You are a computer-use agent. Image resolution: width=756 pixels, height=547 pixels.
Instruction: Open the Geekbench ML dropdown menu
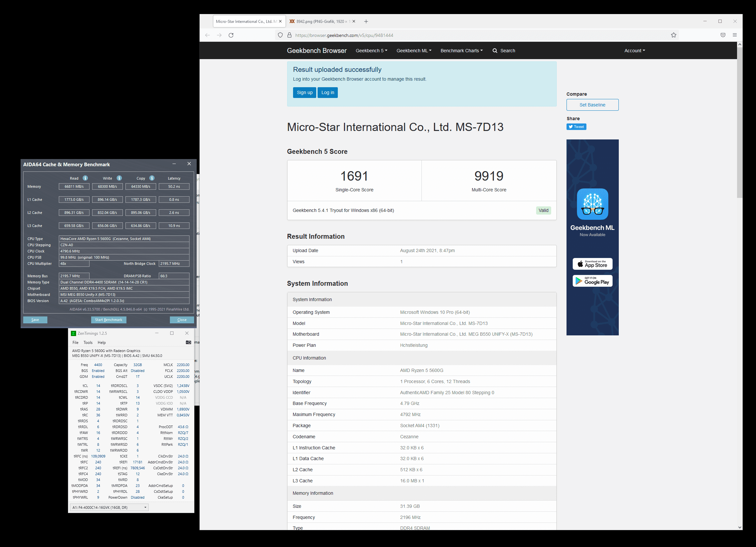414,51
